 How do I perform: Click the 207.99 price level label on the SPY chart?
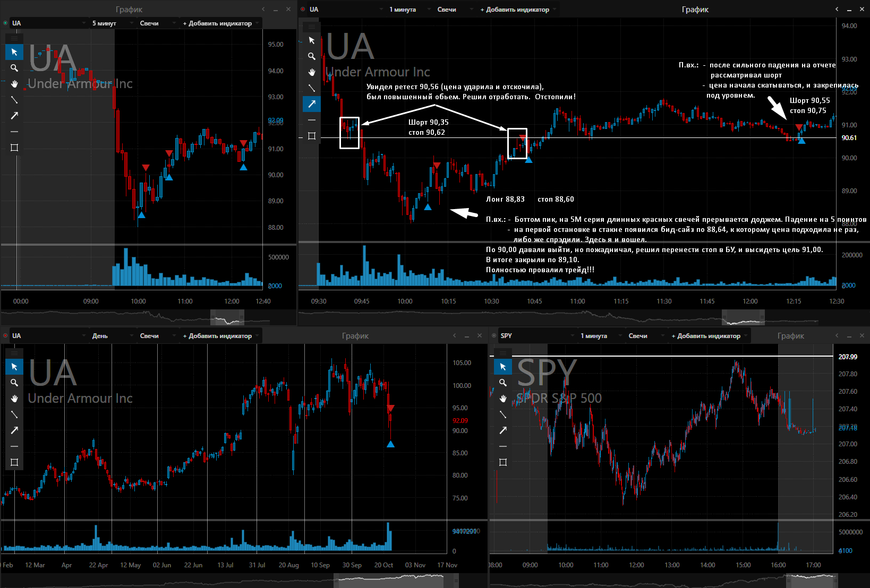tap(848, 357)
